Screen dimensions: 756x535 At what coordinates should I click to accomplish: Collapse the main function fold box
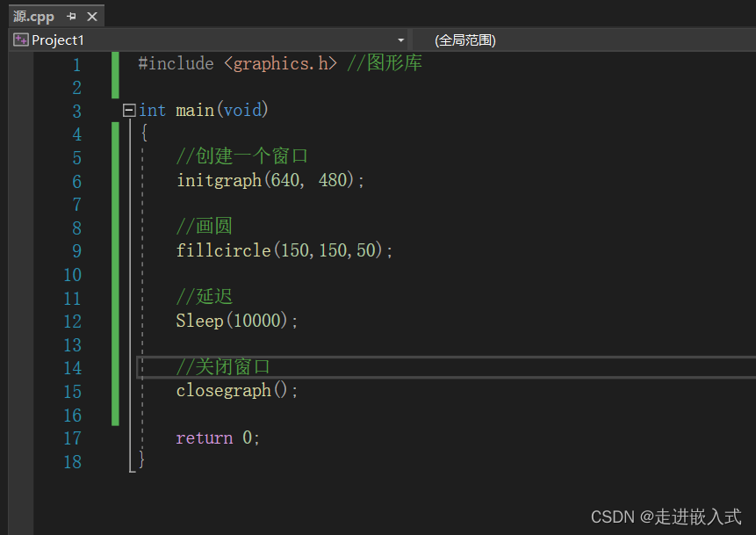click(128, 109)
